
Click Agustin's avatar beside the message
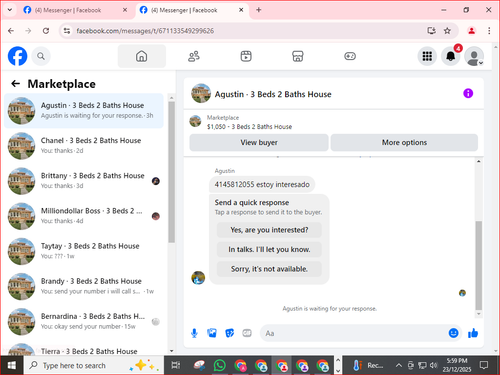click(x=198, y=278)
